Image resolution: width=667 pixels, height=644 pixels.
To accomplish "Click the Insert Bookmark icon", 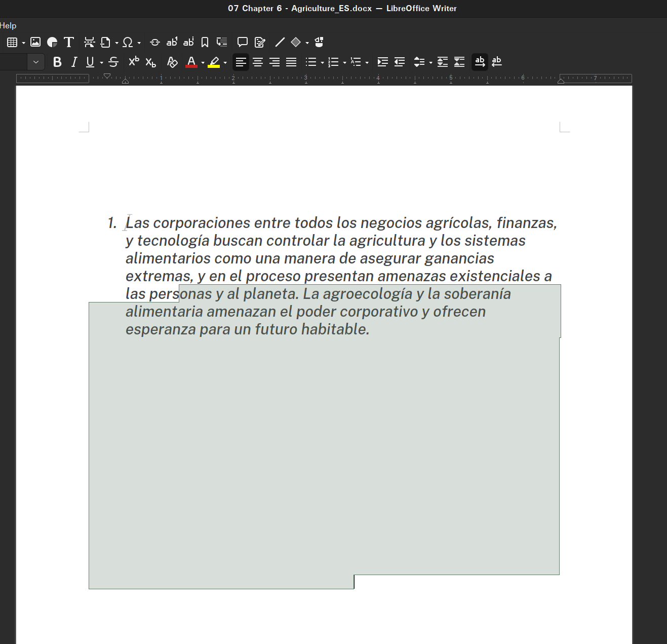I will pyautogui.click(x=205, y=42).
